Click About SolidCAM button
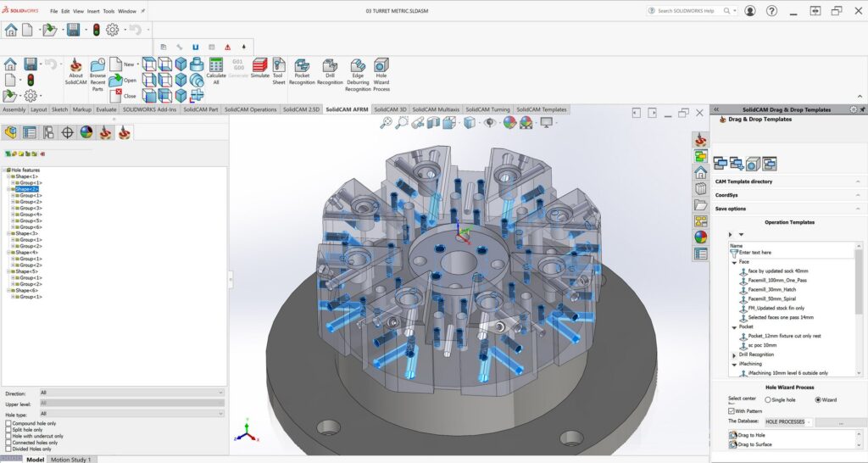 [75, 73]
